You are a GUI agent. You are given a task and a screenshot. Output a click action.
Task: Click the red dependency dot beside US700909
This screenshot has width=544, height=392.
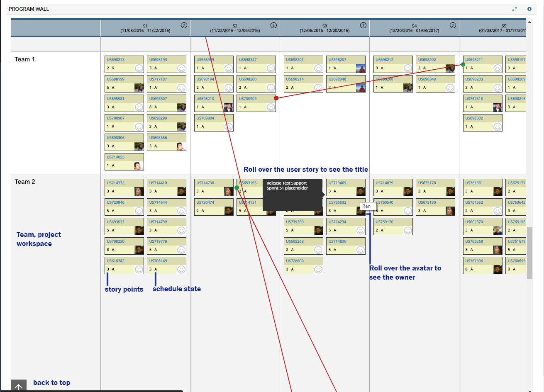click(x=276, y=98)
